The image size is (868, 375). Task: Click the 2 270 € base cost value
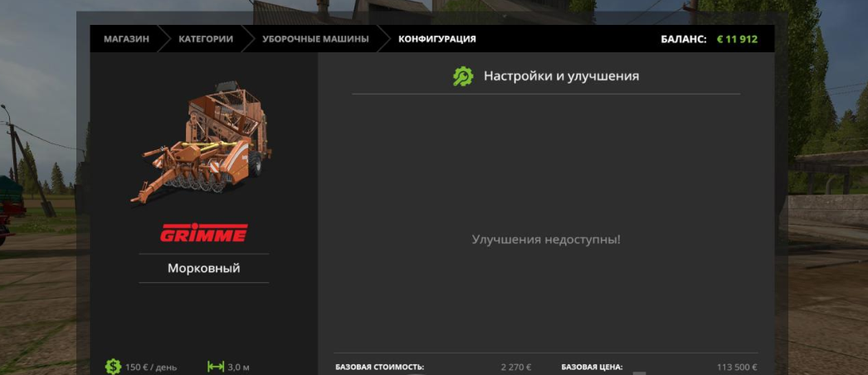pos(515,367)
